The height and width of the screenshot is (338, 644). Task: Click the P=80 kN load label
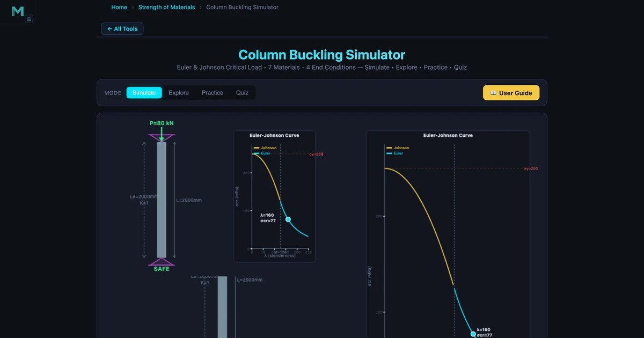[x=162, y=123]
